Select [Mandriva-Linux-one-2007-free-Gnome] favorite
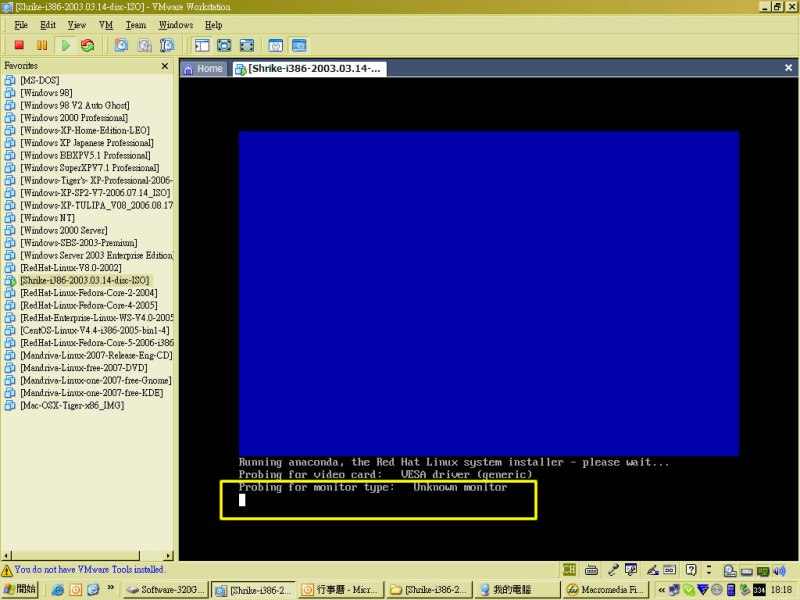Viewport: 800px width, 600px height. click(x=96, y=381)
